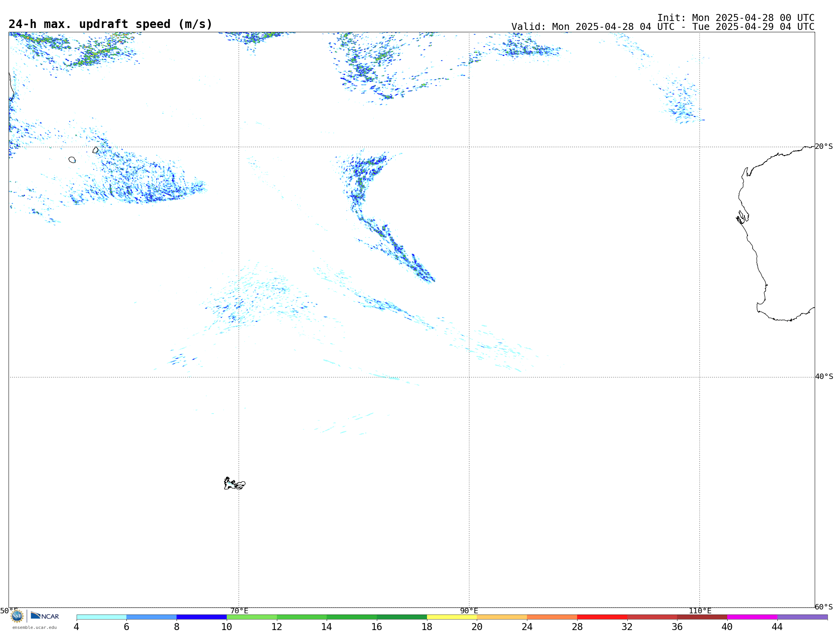This screenshot has height=632, width=840.
Task: Select the dark blue 8–10 m/s color swatch
Action: point(201,617)
